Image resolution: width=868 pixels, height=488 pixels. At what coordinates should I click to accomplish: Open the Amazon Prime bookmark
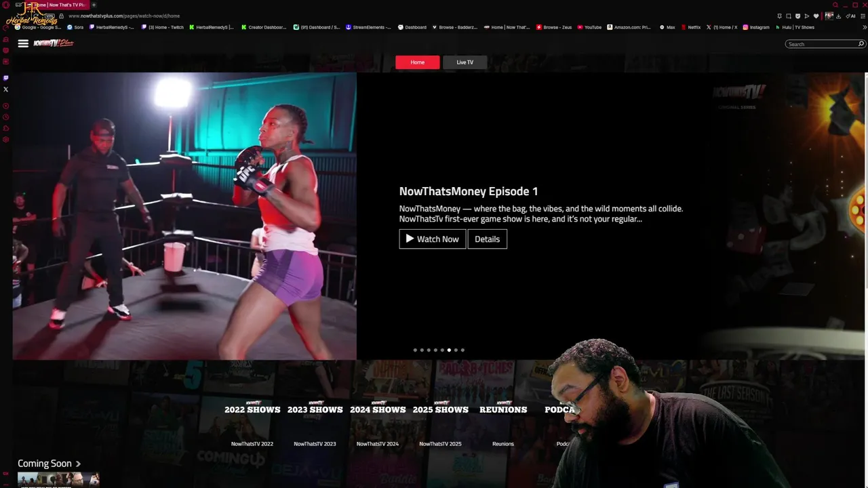pos(629,27)
